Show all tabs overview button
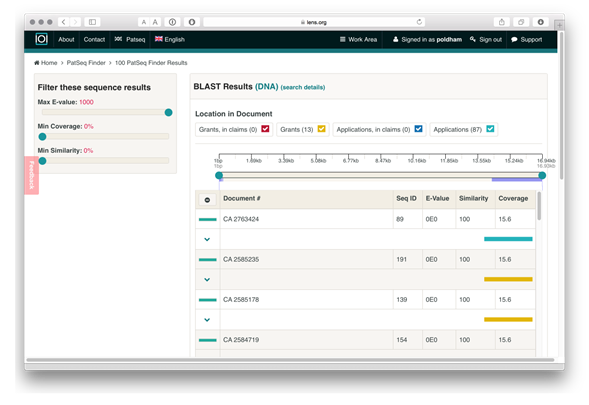The image size is (589, 405). tap(521, 22)
